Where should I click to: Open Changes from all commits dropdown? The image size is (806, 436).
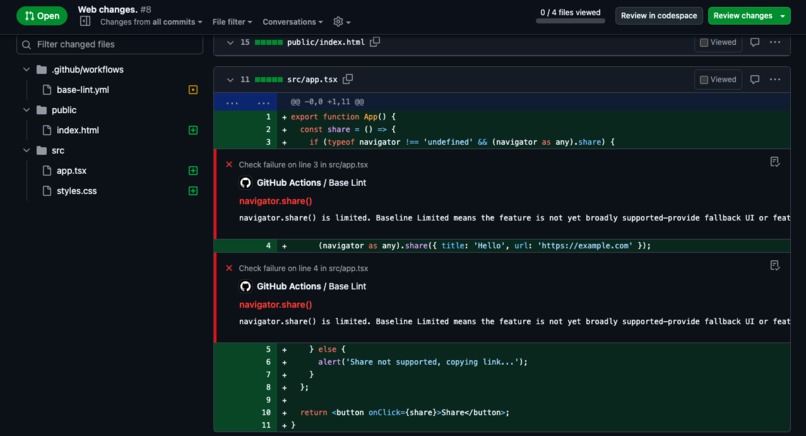pyautogui.click(x=151, y=22)
